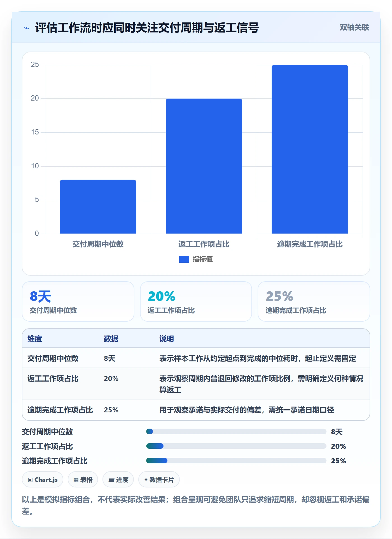392x539 pixels.
Task: Select the Chart.js chip
Action: 43,480
